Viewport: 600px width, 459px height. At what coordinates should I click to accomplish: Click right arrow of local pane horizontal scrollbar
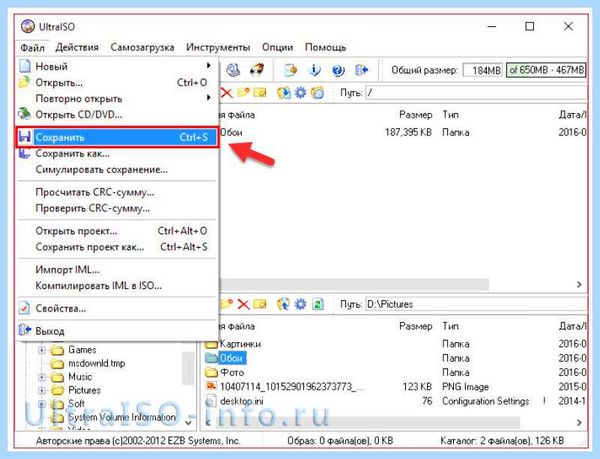click(x=579, y=422)
